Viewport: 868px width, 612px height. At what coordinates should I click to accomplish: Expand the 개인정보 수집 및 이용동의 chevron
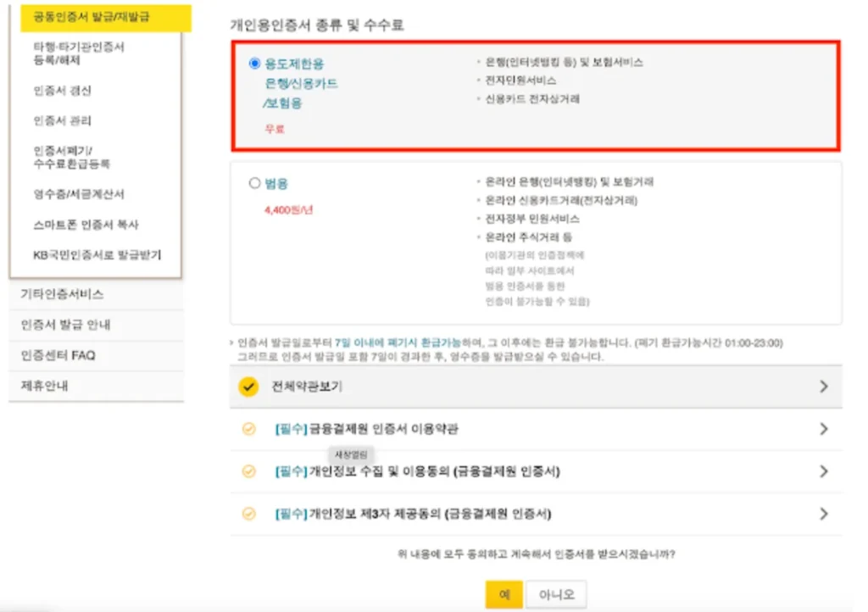click(x=824, y=471)
